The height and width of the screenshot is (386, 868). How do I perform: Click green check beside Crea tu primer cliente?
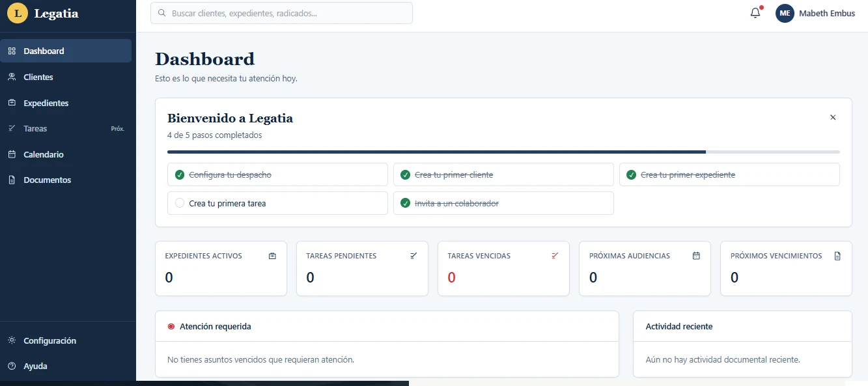coord(405,174)
